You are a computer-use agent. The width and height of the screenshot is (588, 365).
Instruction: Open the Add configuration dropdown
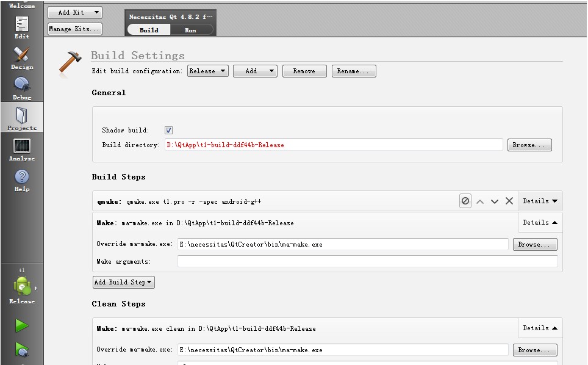coord(255,71)
